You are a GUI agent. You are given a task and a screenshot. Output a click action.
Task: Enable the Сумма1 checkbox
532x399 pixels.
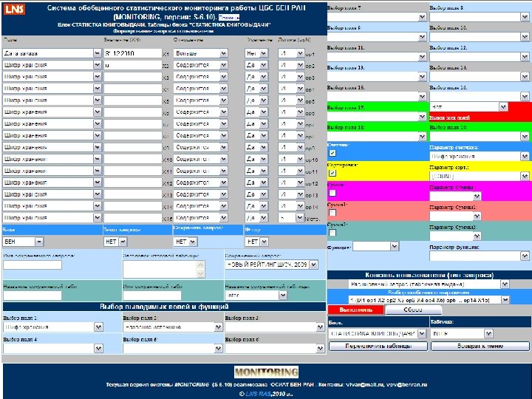point(332,212)
